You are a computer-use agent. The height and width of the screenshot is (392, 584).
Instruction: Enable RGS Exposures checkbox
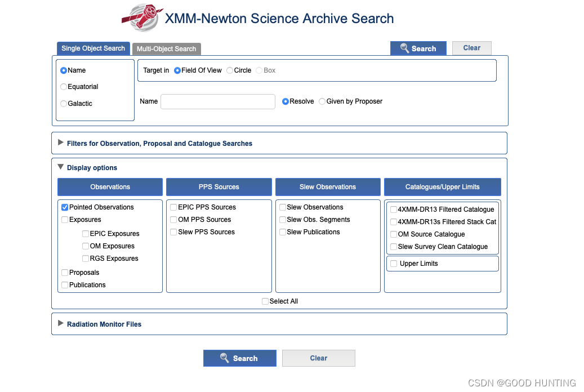pos(86,258)
